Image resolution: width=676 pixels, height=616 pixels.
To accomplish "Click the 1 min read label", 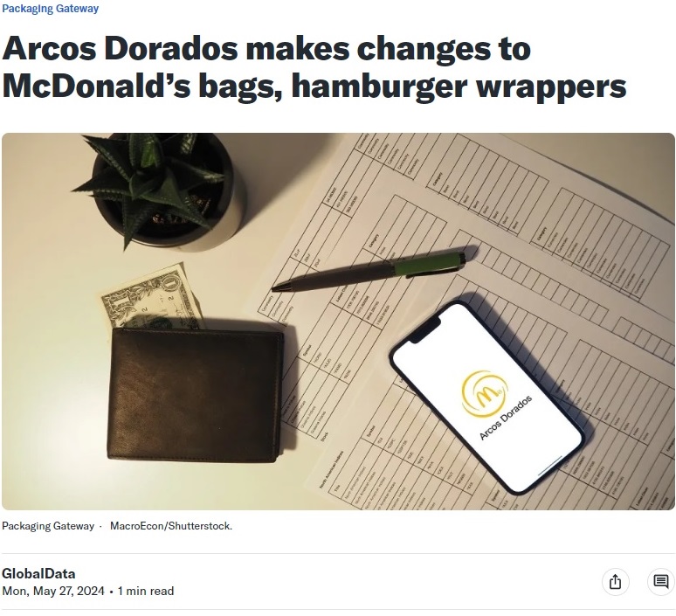I will tap(146, 591).
